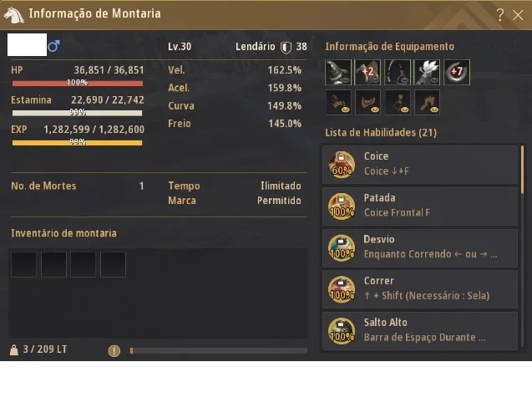Select the white feathered equipment slot

point(427,72)
